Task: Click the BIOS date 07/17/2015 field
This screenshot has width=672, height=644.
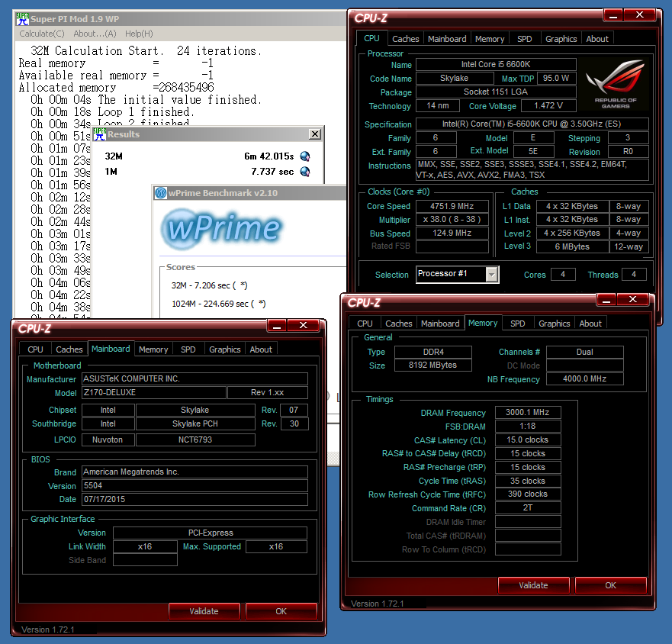Action: tap(195, 499)
